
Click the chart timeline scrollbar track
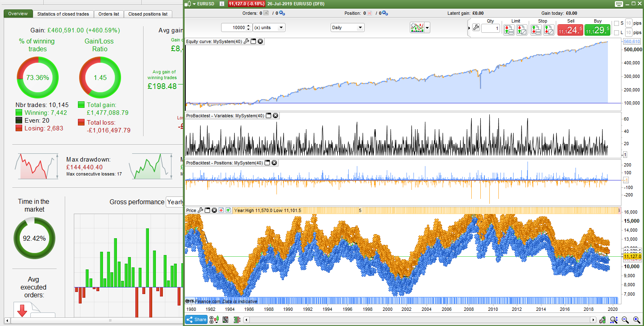(x=420, y=320)
